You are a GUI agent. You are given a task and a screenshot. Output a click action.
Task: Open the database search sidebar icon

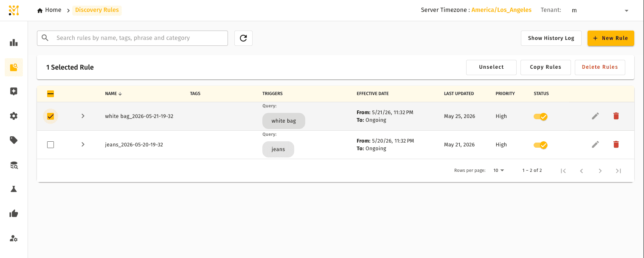tap(14, 165)
